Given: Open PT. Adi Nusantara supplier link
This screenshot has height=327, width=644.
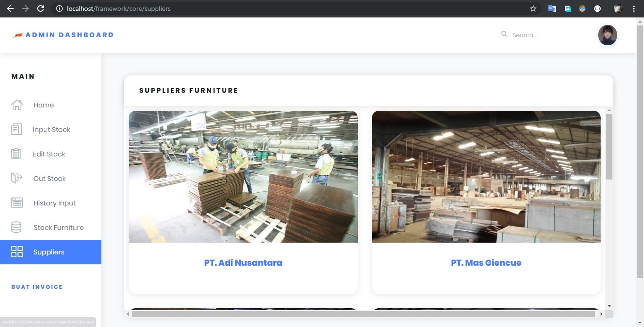Looking at the screenshot, I should (243, 263).
